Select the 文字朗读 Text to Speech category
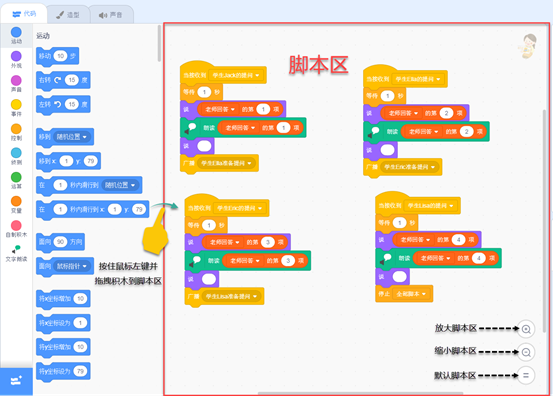 (16, 253)
